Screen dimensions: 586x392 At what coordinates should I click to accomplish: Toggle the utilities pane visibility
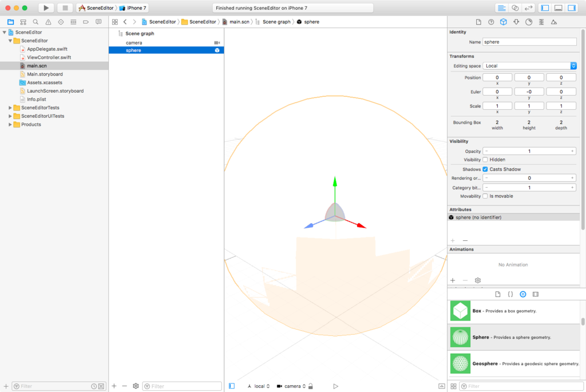572,8
